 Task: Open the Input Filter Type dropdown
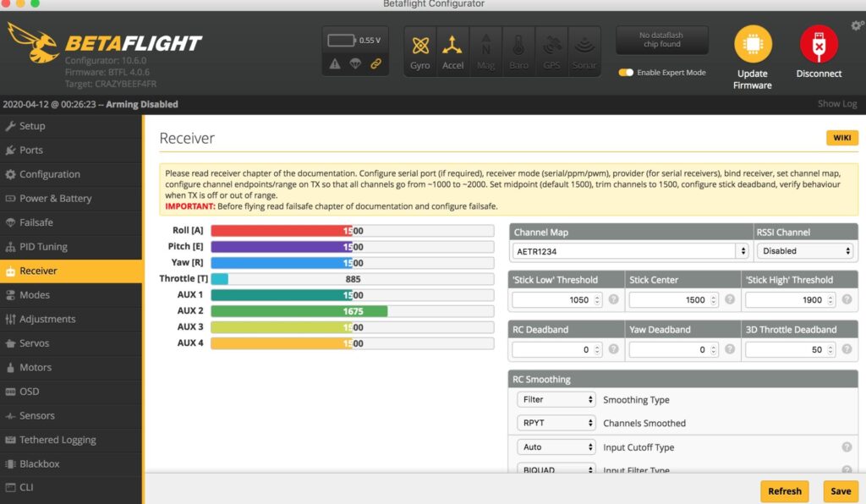556,468
